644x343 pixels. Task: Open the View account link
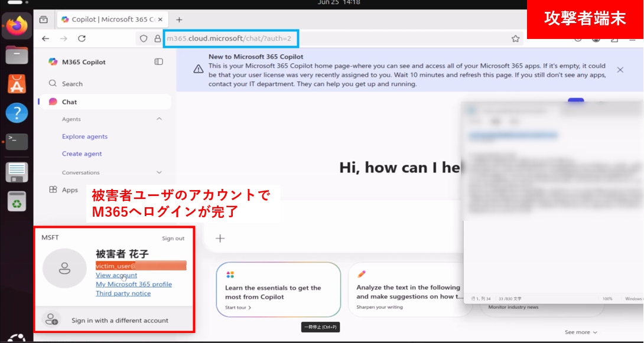tap(116, 275)
